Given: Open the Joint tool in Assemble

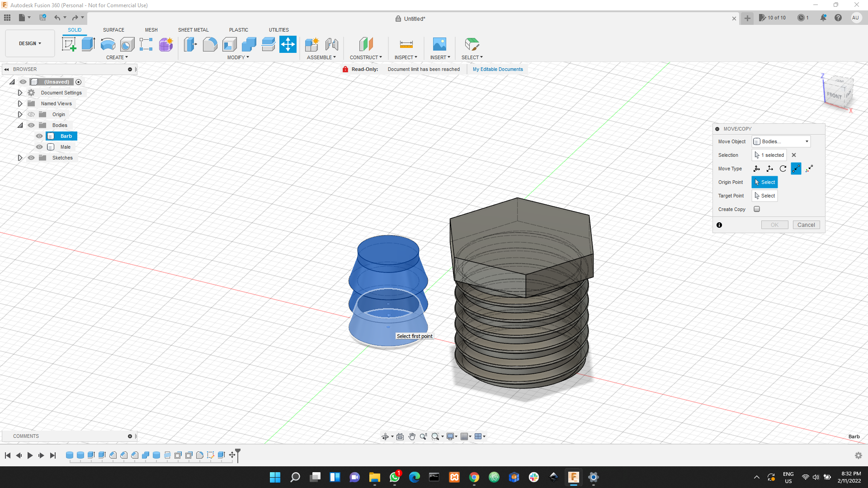Looking at the screenshot, I should tap(331, 44).
